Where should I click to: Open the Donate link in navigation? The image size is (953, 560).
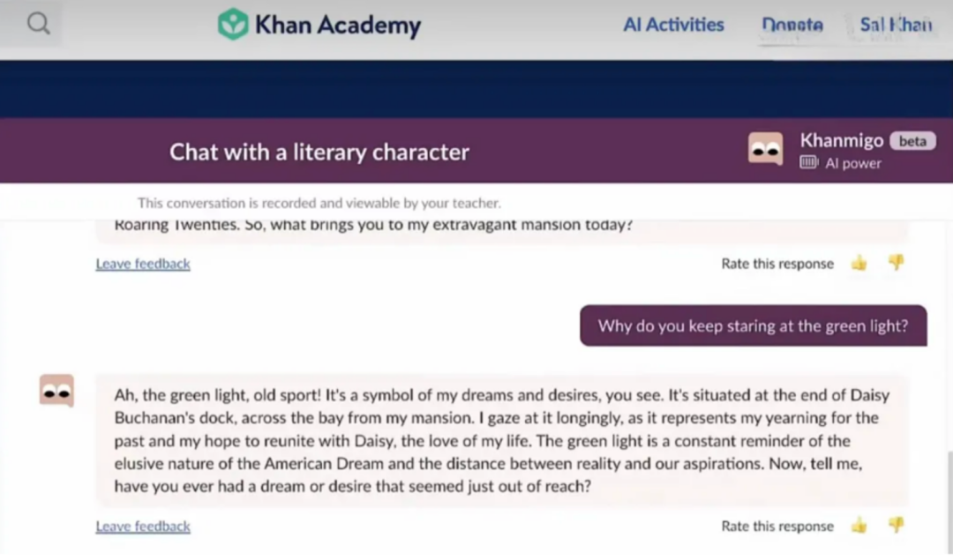tap(792, 25)
